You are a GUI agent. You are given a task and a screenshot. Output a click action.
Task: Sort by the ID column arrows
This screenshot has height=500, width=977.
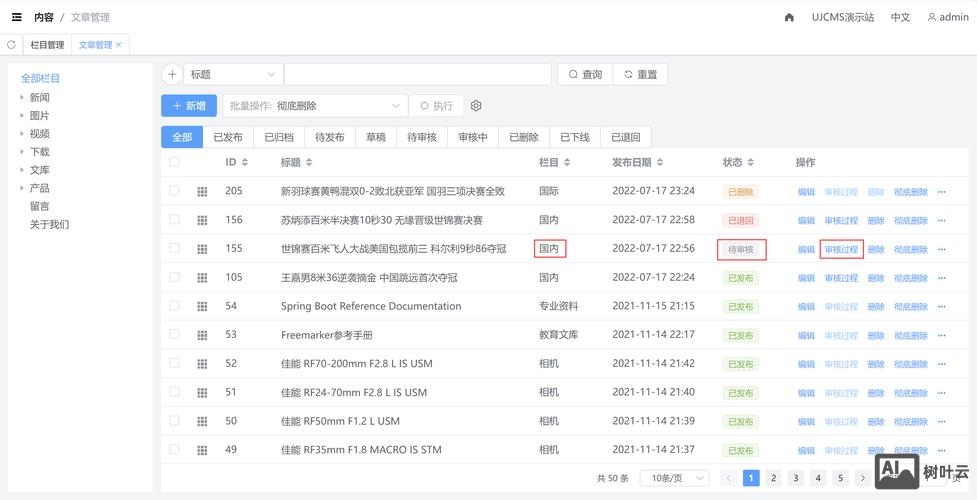pos(245,163)
